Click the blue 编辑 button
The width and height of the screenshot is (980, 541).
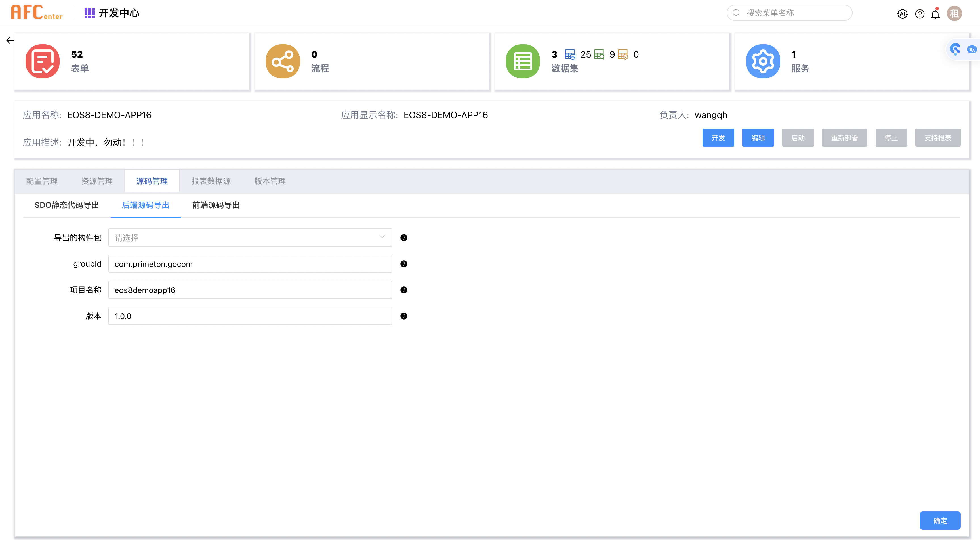click(758, 138)
